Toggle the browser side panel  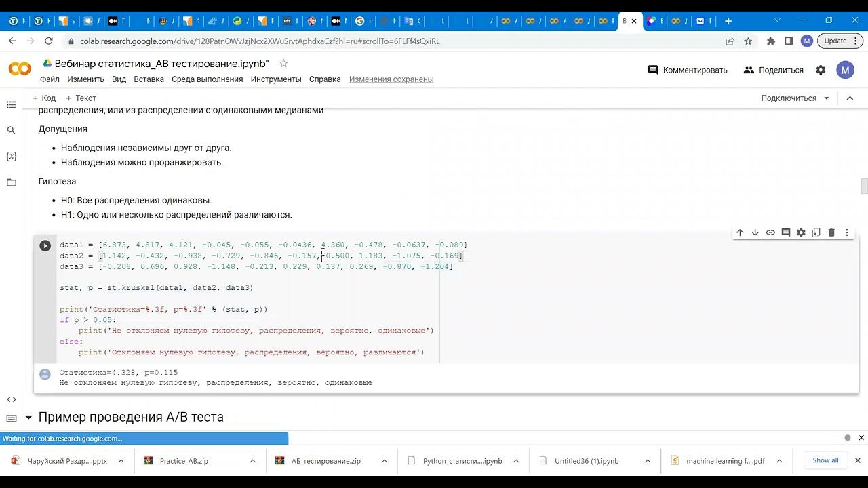pyautogui.click(x=789, y=41)
